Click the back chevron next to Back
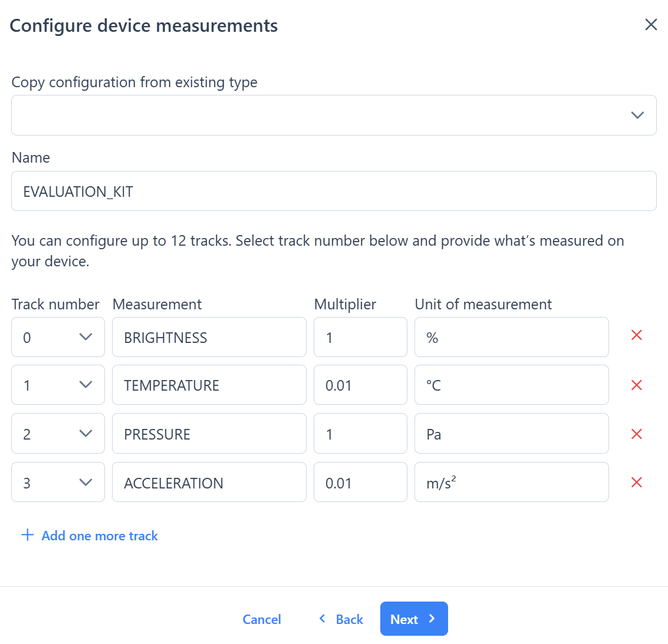The height and width of the screenshot is (644, 668). click(322, 619)
